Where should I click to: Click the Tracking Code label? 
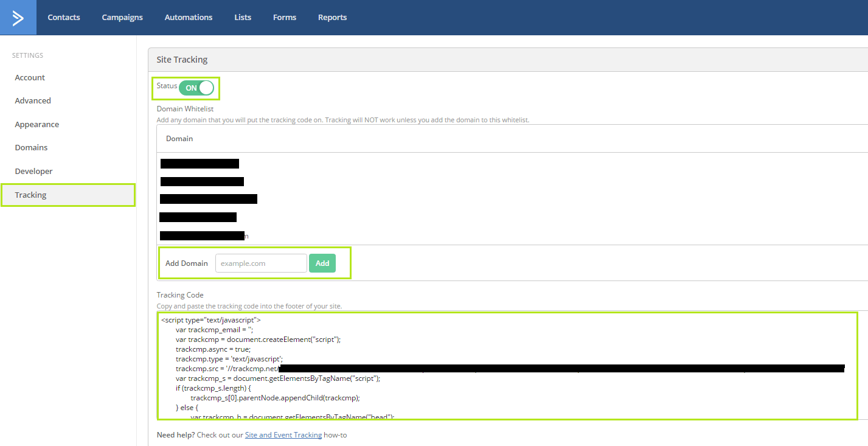180,295
